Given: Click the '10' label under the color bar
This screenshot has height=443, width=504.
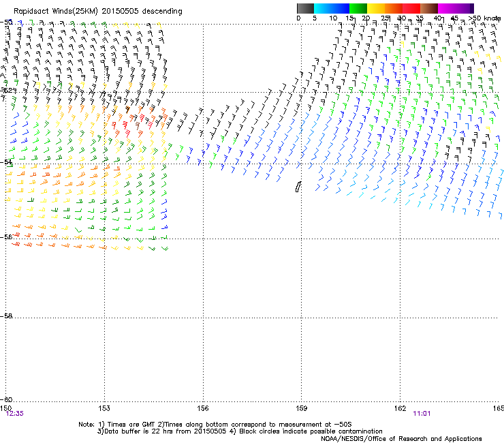Looking at the screenshot, I should tap(333, 18).
